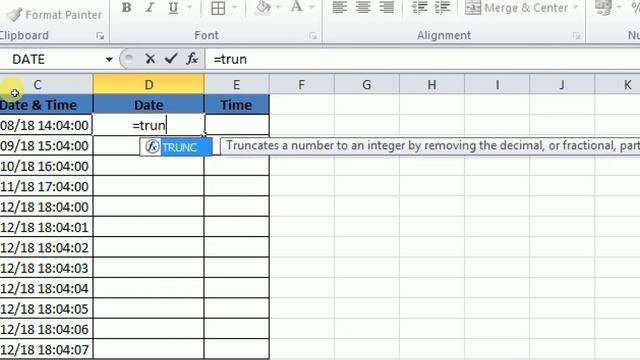Click the Format Painter brush icon

[14, 15]
